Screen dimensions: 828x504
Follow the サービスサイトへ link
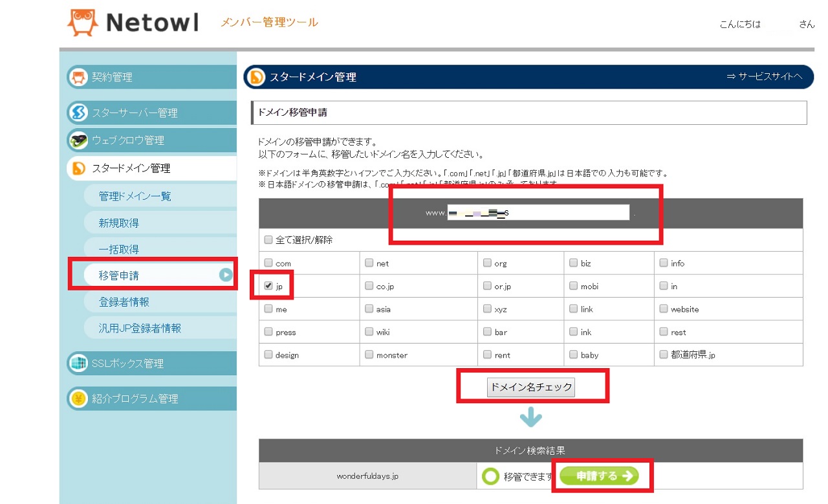tap(765, 76)
